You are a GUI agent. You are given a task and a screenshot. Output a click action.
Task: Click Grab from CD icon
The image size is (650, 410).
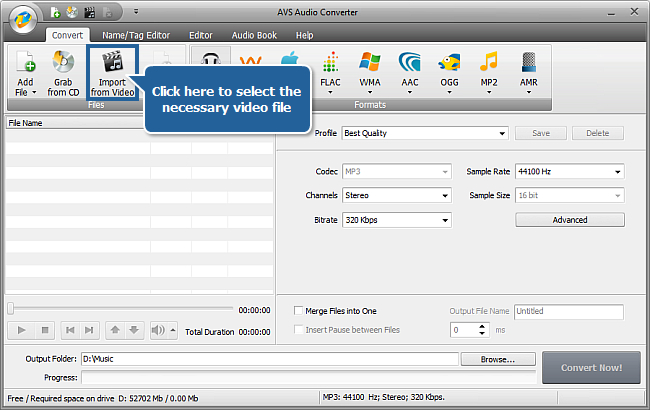click(x=63, y=62)
